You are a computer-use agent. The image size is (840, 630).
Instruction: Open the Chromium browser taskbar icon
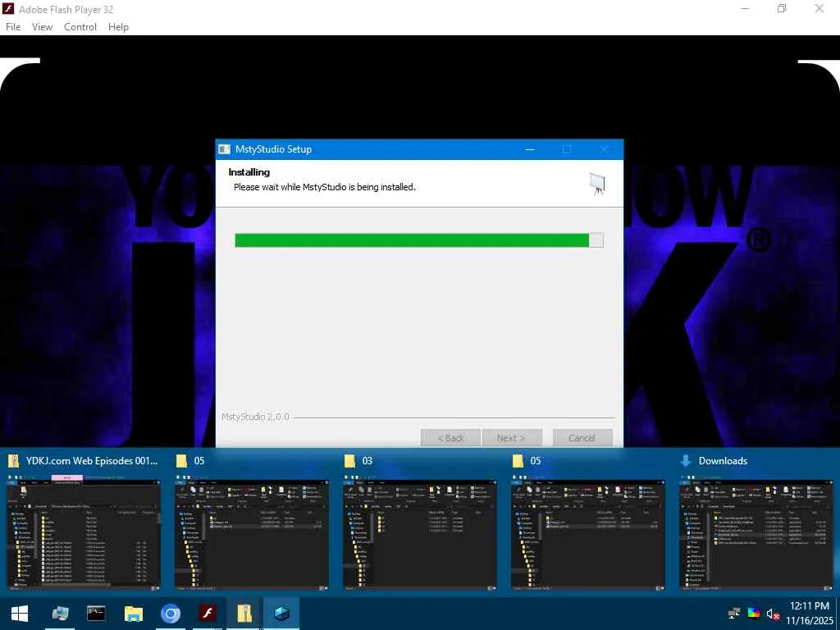[x=171, y=614]
